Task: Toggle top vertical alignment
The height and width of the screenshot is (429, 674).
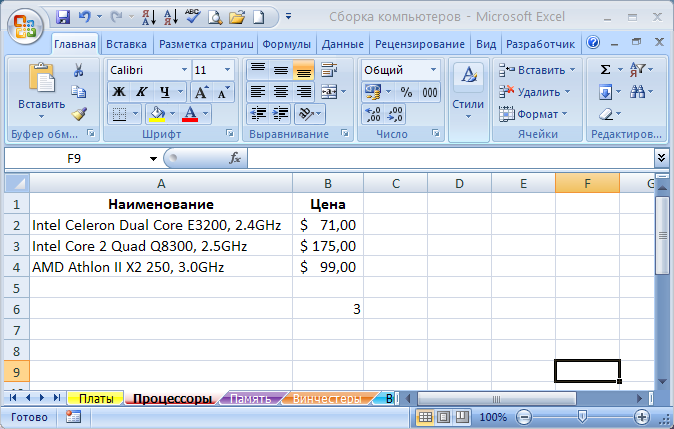Action: click(x=258, y=70)
